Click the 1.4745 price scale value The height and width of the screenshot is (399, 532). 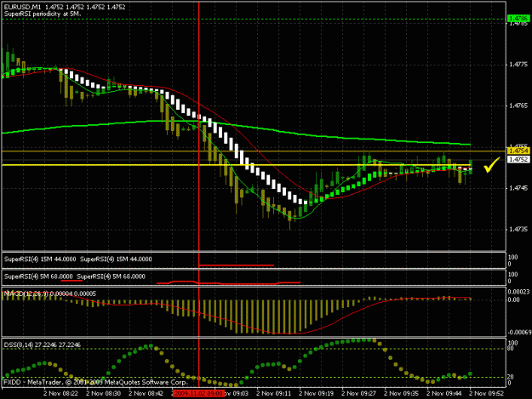518,188
